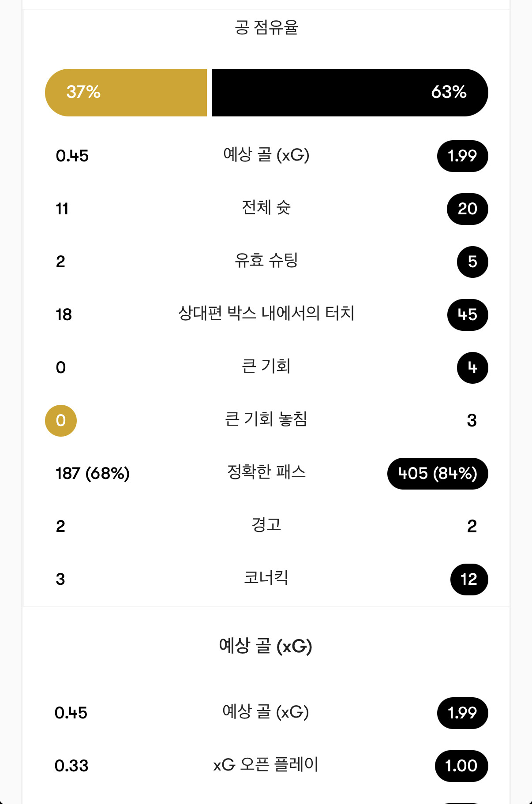
Task: Click the black 63% possession bar
Action: click(350, 93)
